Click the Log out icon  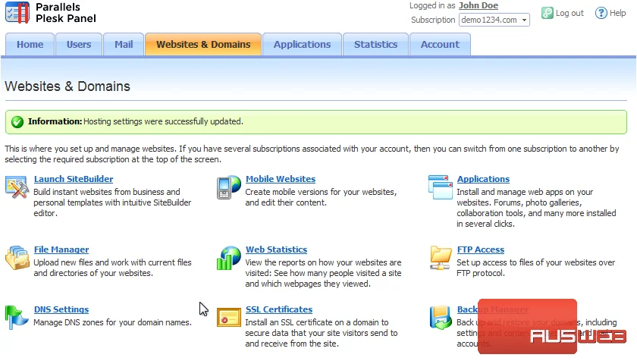point(548,13)
